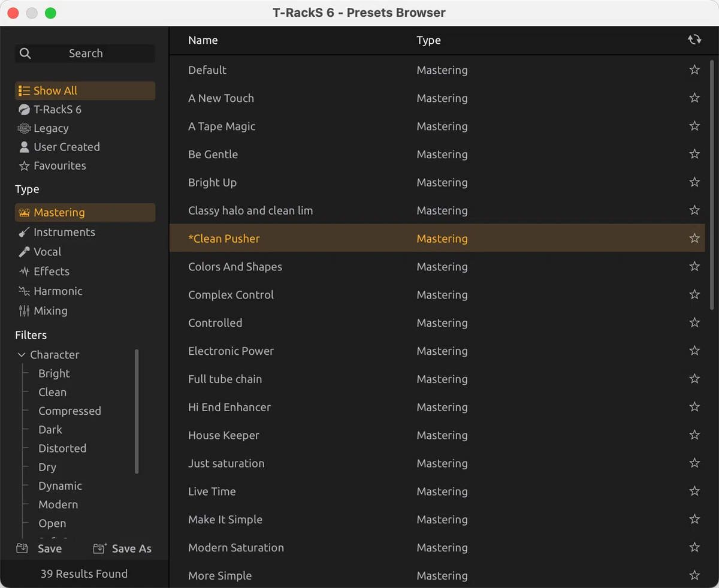The width and height of the screenshot is (719, 588).
Task: Select the Harmonic type icon
Action: [24, 291]
